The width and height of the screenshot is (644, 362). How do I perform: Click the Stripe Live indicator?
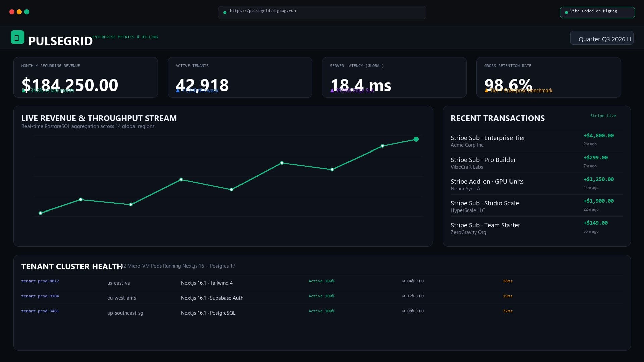click(603, 116)
